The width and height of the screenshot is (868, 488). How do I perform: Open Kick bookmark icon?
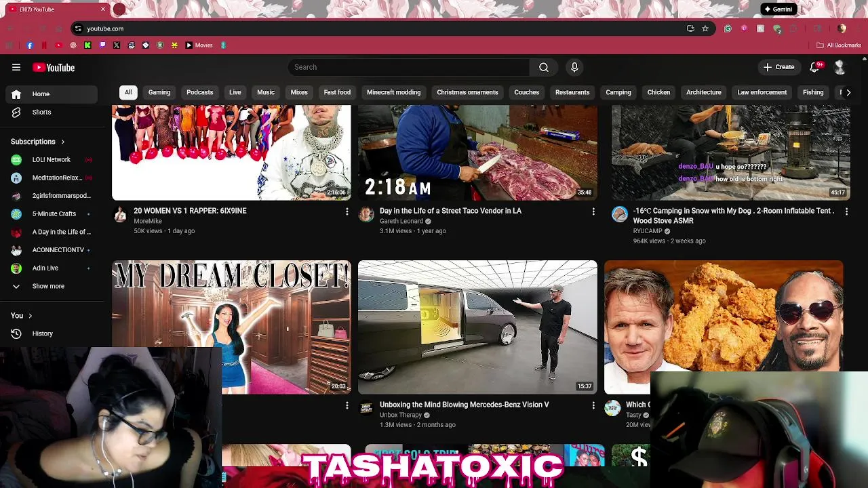pos(87,45)
